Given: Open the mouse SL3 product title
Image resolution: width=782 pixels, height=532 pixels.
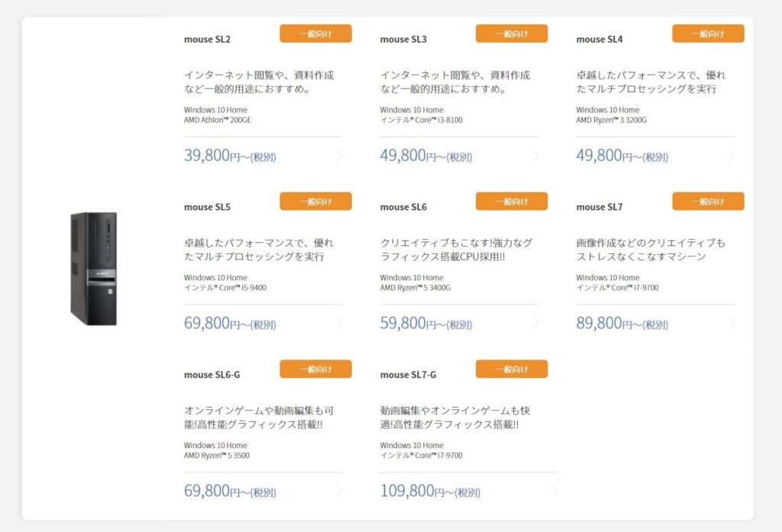Looking at the screenshot, I should point(403,40).
